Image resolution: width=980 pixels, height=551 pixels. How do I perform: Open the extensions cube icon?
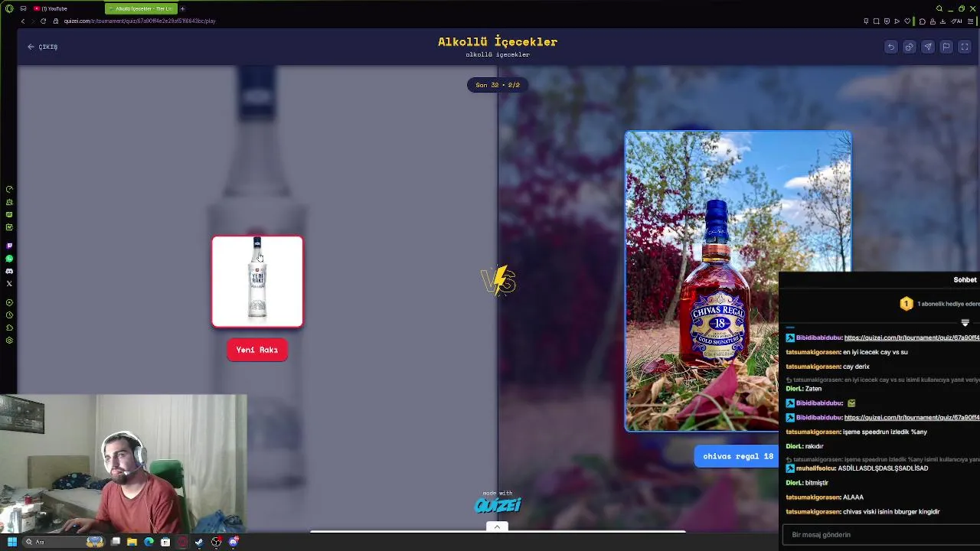tap(923, 21)
